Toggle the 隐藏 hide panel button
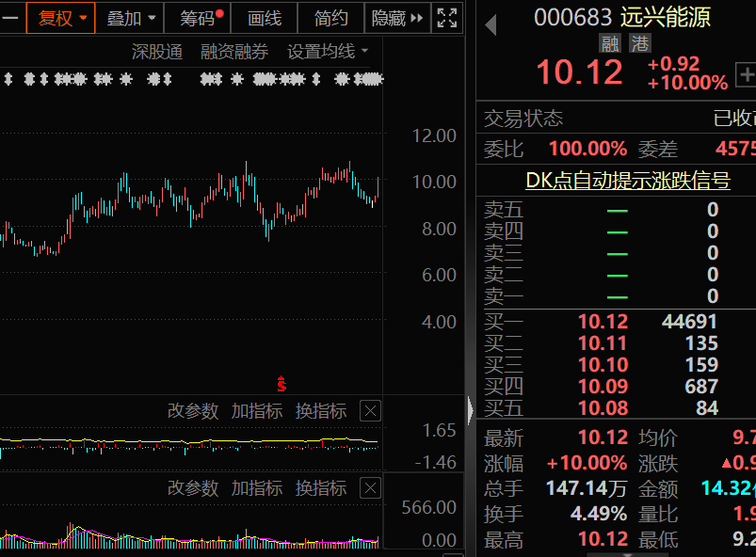Screen dimensions: 756x557 [397, 18]
